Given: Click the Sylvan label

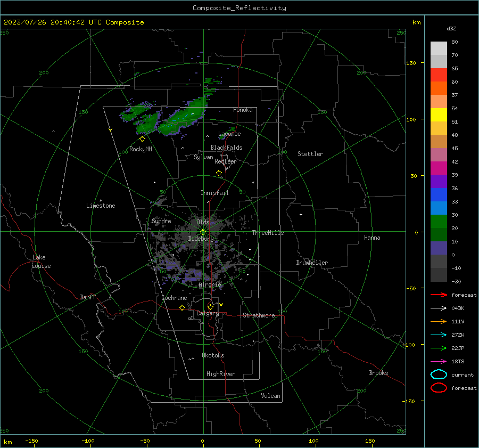Looking at the screenshot, I should 203,157.
